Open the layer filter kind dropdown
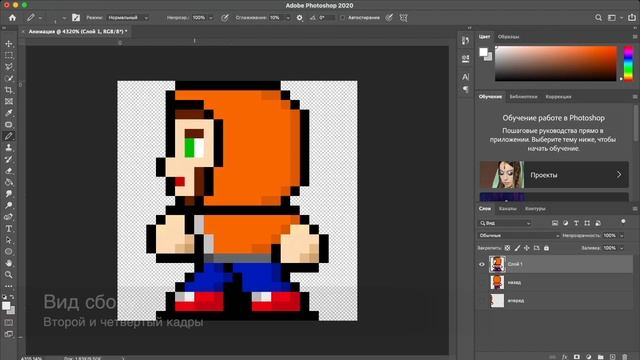The width and height of the screenshot is (640, 360). click(x=505, y=223)
